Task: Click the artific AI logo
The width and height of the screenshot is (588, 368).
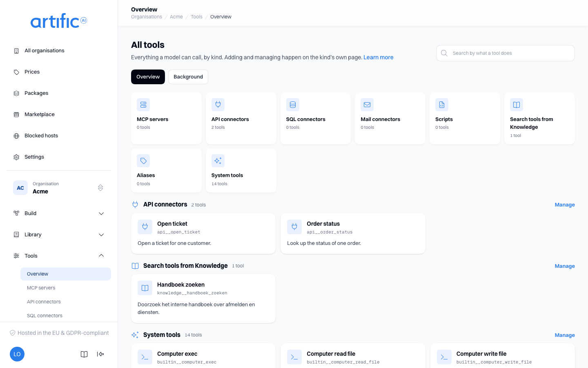Action: tap(59, 21)
